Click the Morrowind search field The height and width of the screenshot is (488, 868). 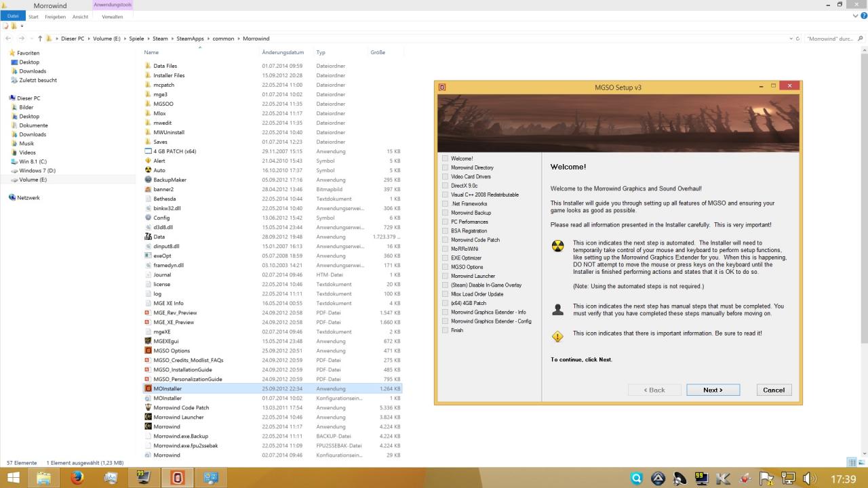(x=834, y=39)
